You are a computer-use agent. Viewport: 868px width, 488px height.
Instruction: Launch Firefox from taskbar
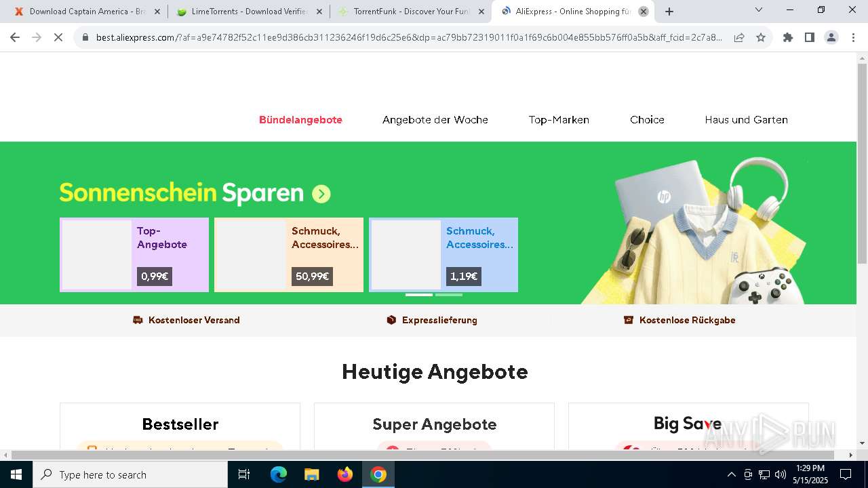pos(345,474)
